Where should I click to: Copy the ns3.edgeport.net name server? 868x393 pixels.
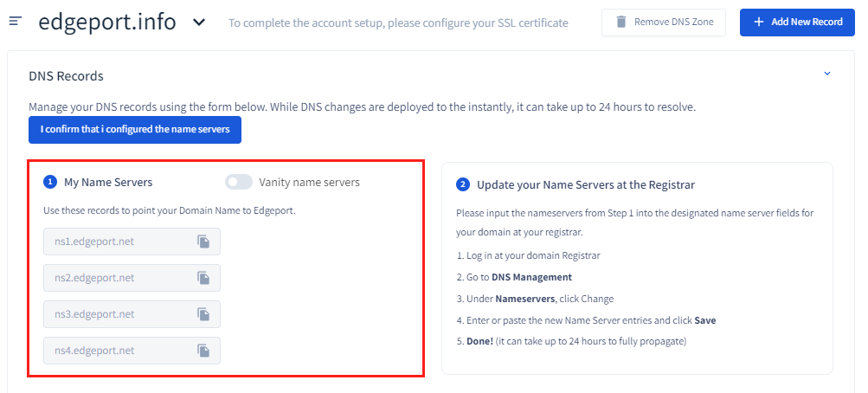(203, 314)
